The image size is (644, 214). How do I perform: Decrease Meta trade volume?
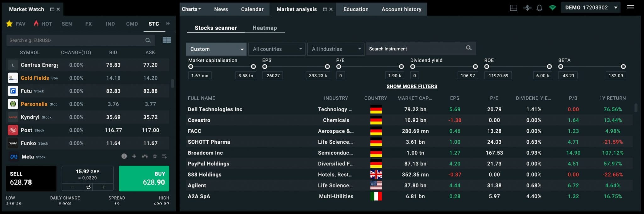[72, 187]
